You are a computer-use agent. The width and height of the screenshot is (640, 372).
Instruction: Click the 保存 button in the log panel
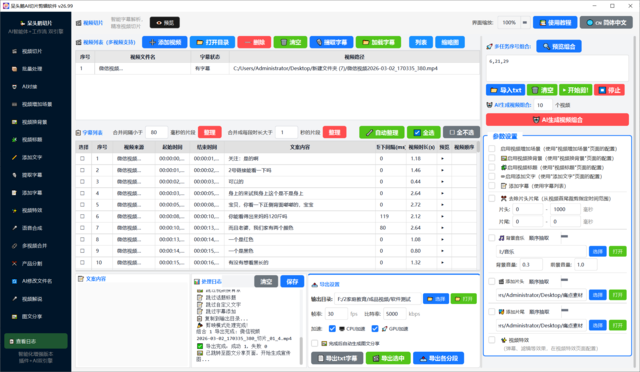[292, 281]
